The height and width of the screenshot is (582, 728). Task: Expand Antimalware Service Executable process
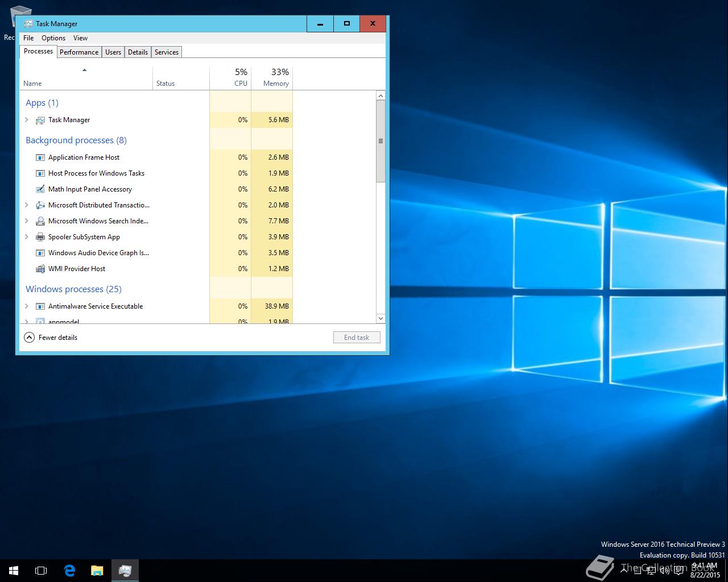tap(27, 306)
